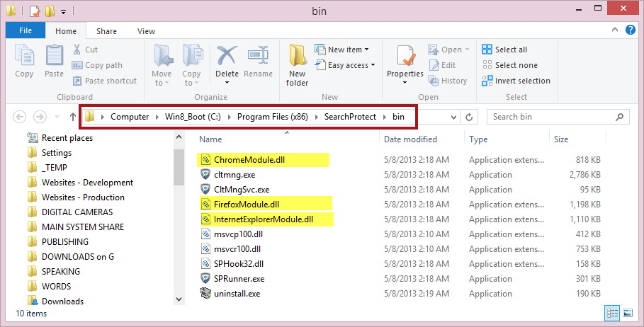Select Recent places in navigation pane
644x327 pixels.
[60, 138]
